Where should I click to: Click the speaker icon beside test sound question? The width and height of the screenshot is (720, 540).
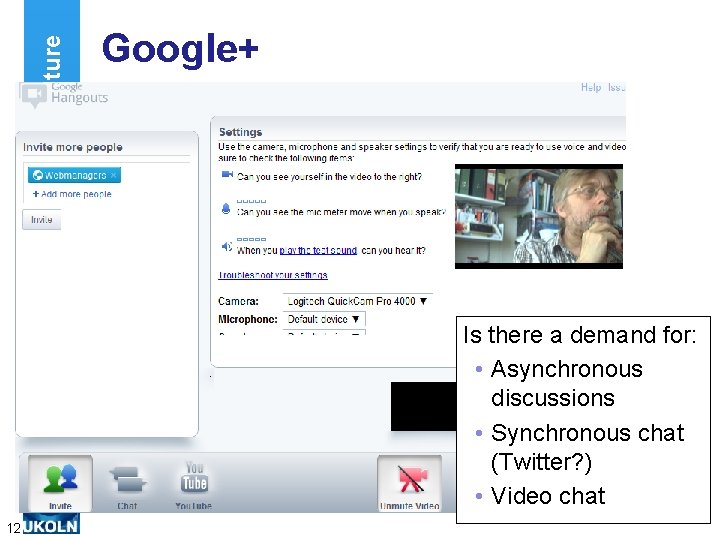pyautogui.click(x=226, y=247)
